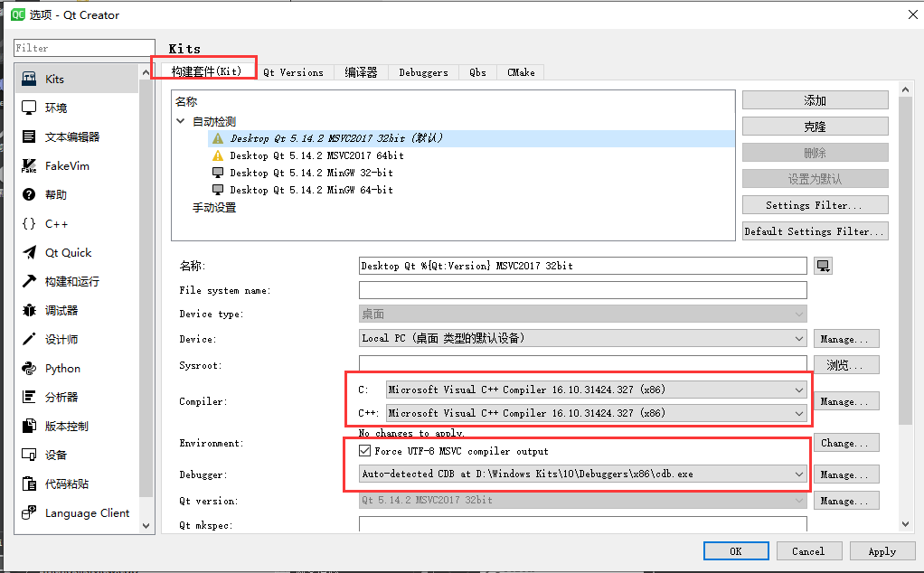Viewport: 924px width, 573px height.
Task: Open the Qt version dropdown
Action: pyautogui.click(x=583, y=500)
